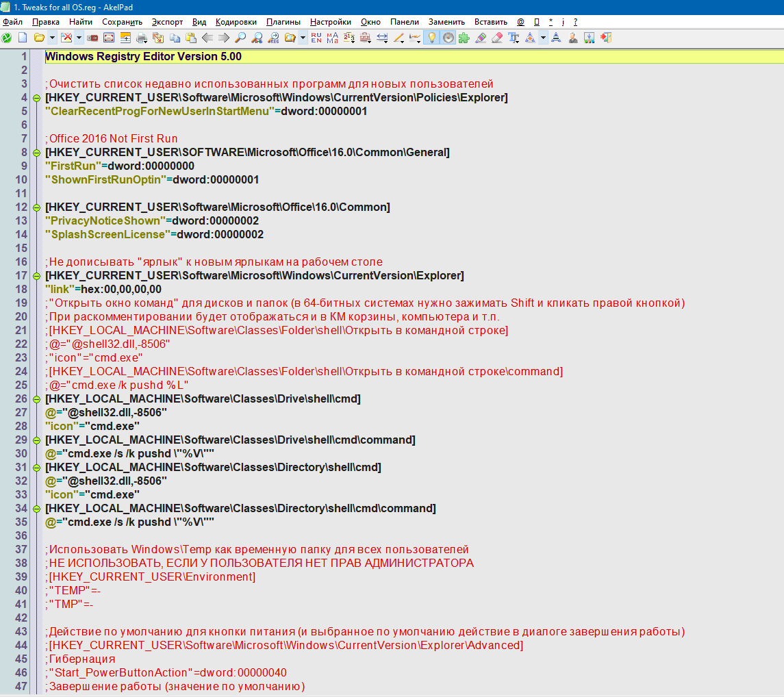784x697 pixels.
Task: Create a new blank document
Action: click(23, 38)
